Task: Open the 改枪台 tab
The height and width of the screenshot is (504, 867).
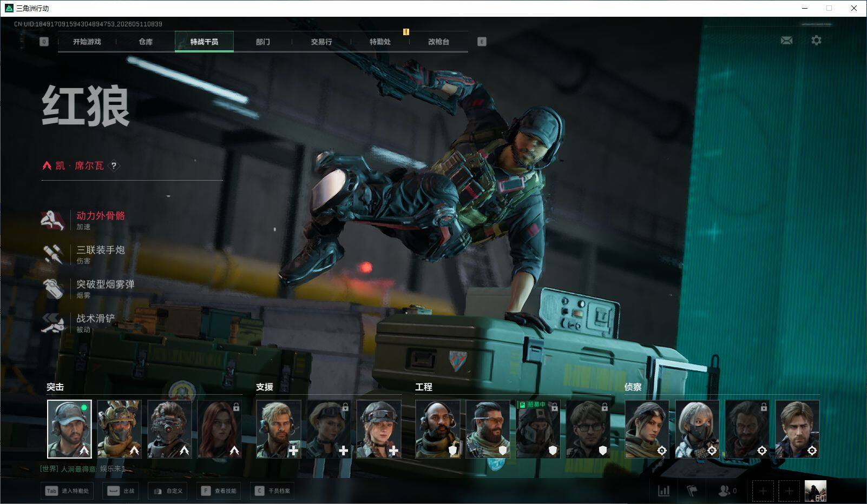Action: tap(438, 42)
